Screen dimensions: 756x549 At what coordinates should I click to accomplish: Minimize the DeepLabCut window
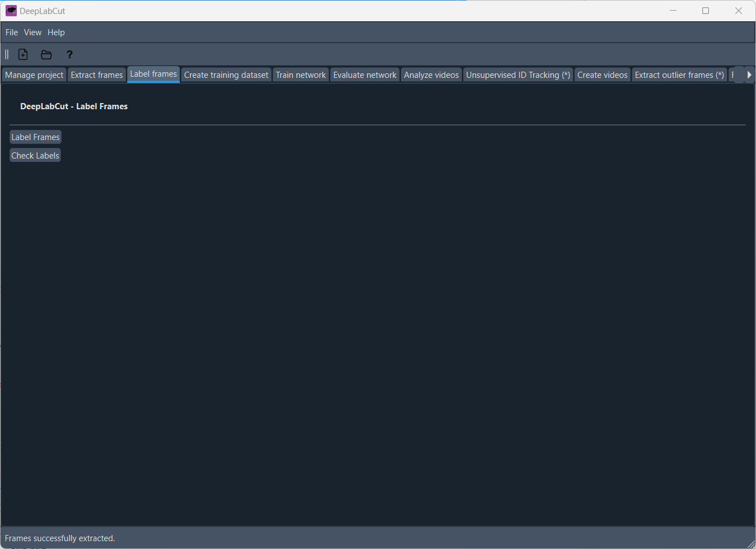tap(673, 11)
